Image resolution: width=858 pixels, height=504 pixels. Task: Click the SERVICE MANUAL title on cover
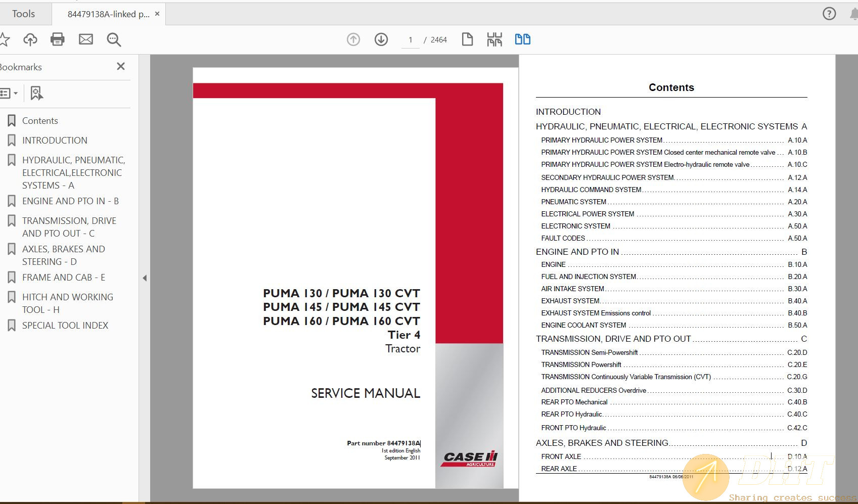click(366, 393)
